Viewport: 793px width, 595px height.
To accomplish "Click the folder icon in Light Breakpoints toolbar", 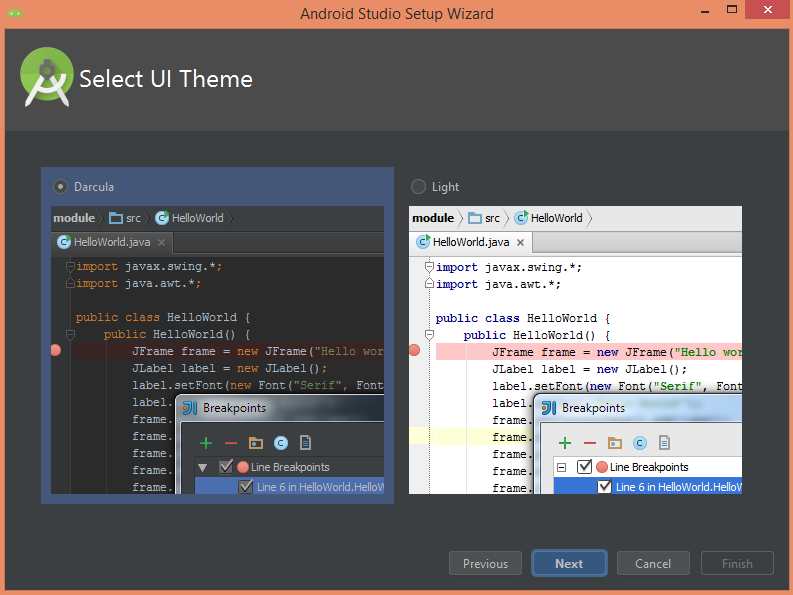I will (x=614, y=443).
